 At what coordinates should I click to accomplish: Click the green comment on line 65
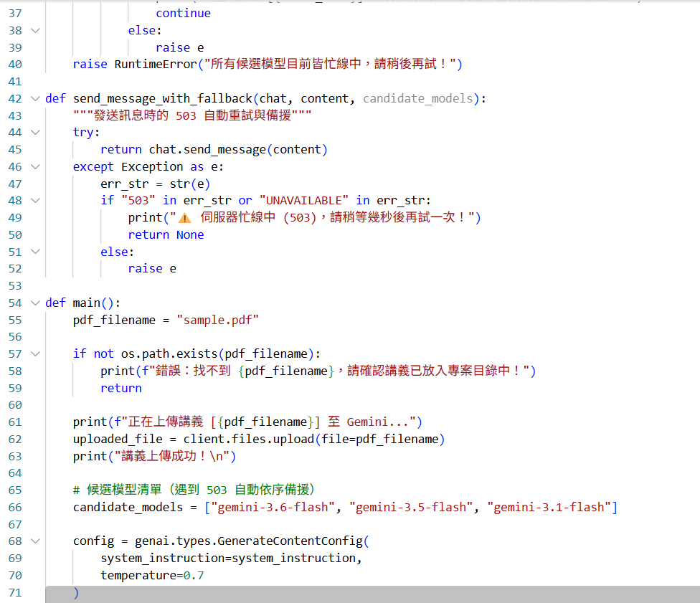(x=194, y=490)
